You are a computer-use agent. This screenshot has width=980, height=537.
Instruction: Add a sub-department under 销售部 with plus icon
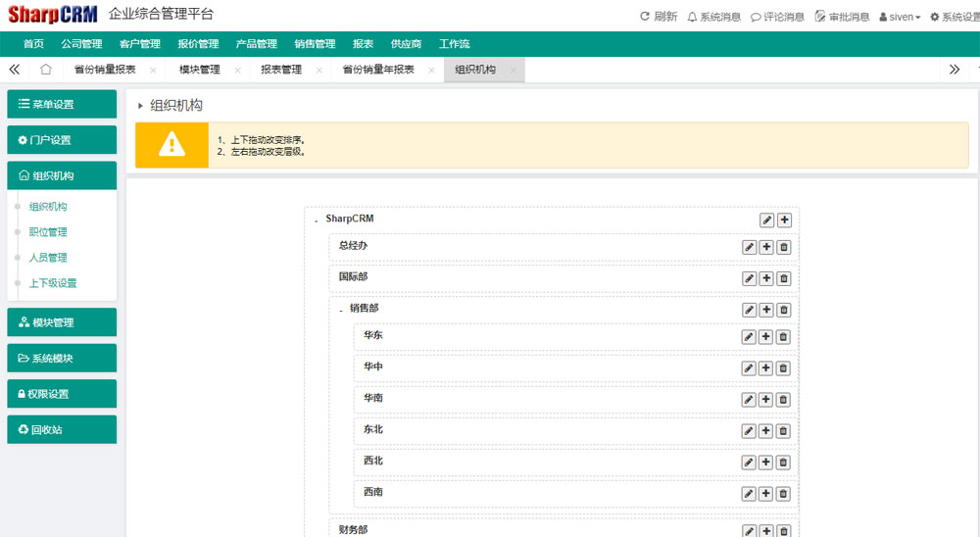click(766, 310)
